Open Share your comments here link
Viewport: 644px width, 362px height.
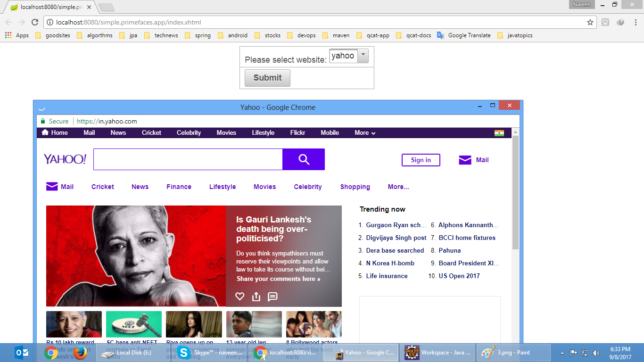[x=278, y=279]
